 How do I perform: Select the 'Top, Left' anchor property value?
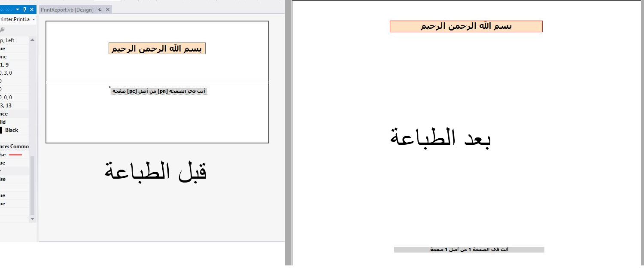8,40
